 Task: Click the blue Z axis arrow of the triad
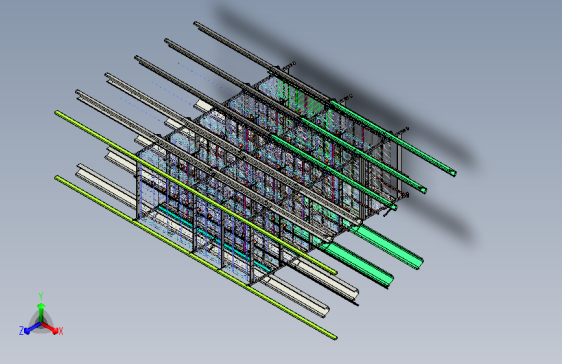click(x=33, y=328)
